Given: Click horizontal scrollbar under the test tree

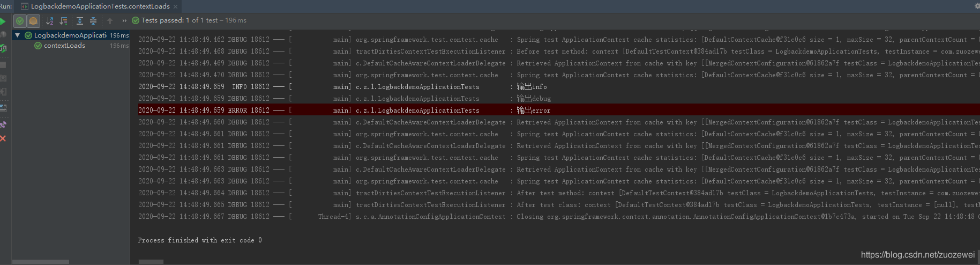Looking at the screenshot, I should point(41,262).
